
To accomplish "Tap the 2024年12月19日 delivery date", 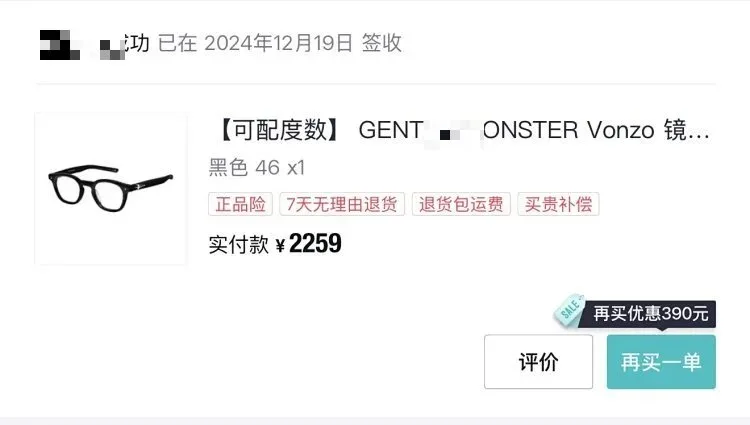I will click(x=278, y=43).
